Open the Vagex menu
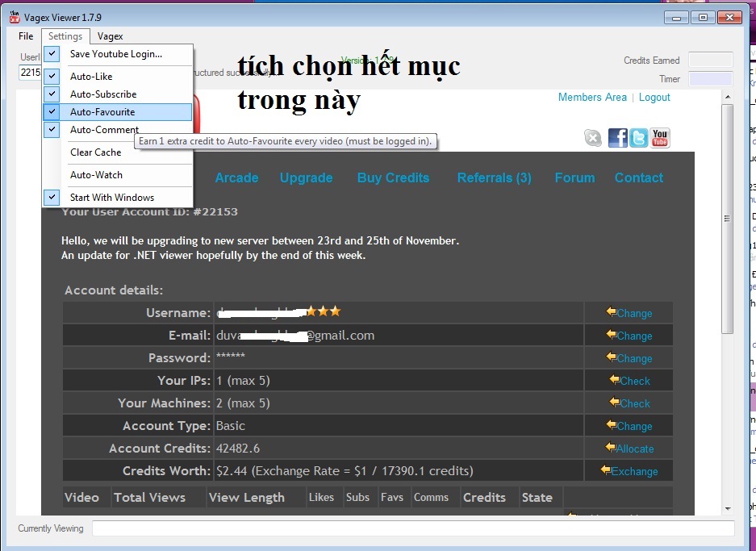 (x=110, y=36)
